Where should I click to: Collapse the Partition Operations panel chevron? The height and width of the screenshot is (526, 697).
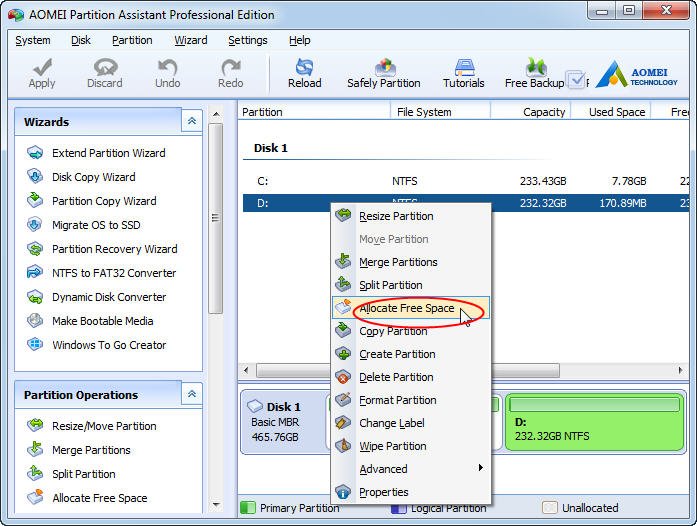tap(192, 394)
